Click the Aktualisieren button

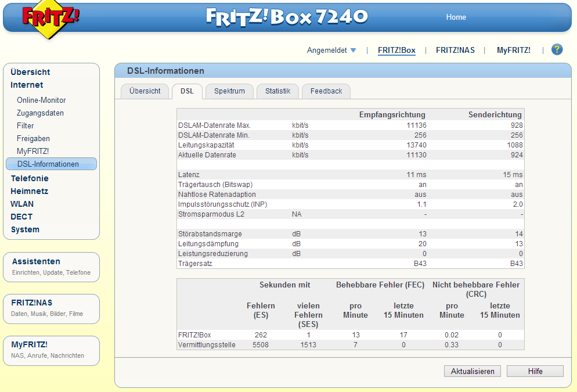pos(473,372)
